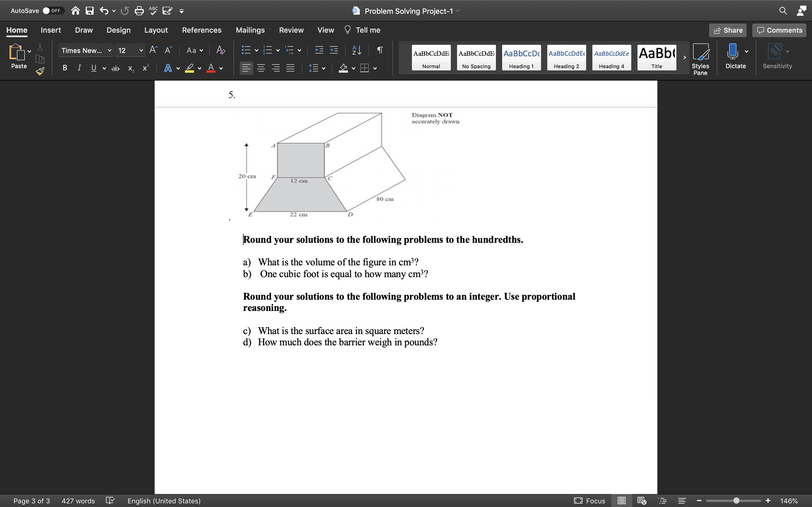Image resolution: width=812 pixels, height=507 pixels.
Task: Enable bold formatting
Action: click(64, 68)
